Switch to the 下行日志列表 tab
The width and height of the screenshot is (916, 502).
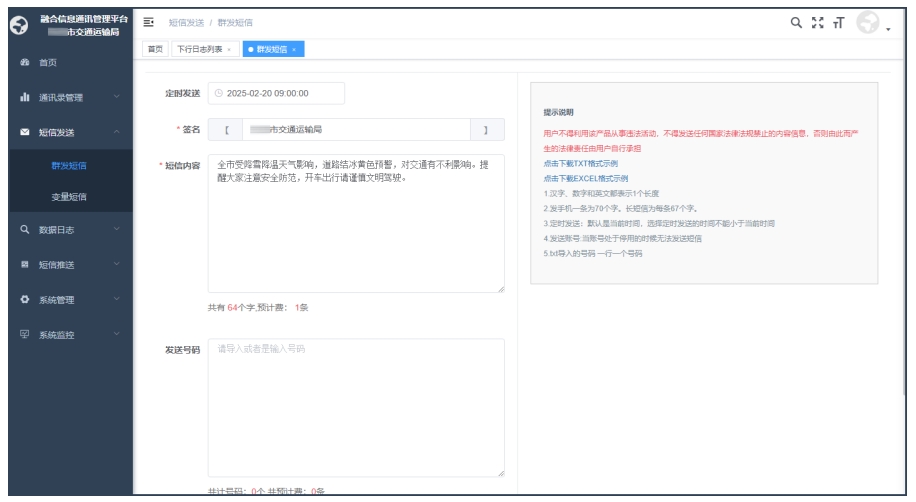tap(197, 49)
